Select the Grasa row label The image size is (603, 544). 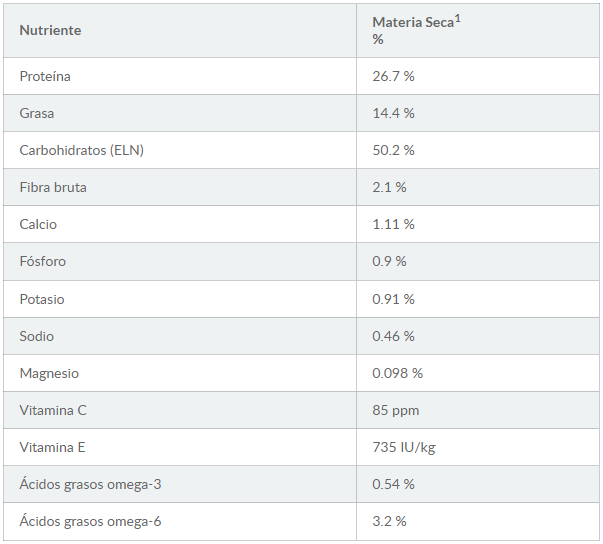pyautogui.click(x=37, y=113)
